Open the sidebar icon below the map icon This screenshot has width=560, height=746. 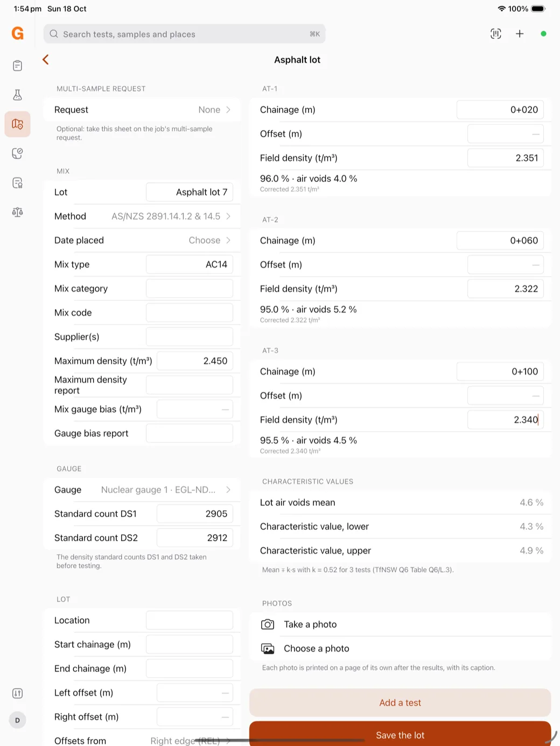[18, 153]
